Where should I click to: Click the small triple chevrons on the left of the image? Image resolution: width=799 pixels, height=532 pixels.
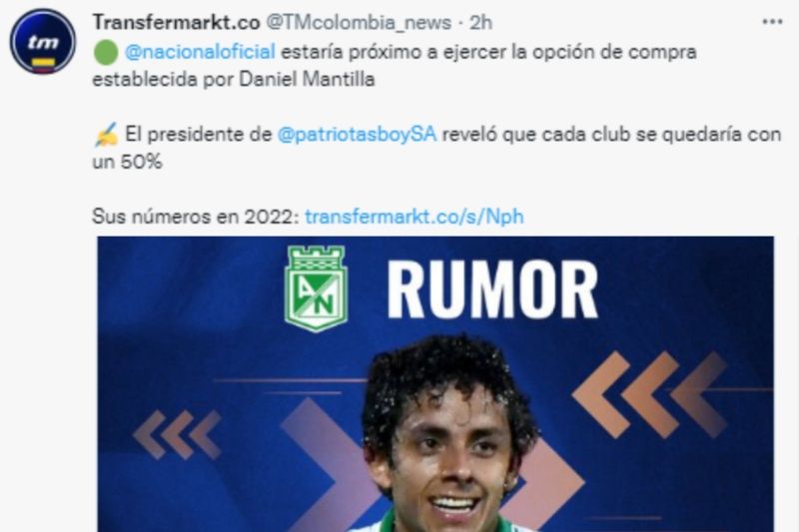pos(177,435)
